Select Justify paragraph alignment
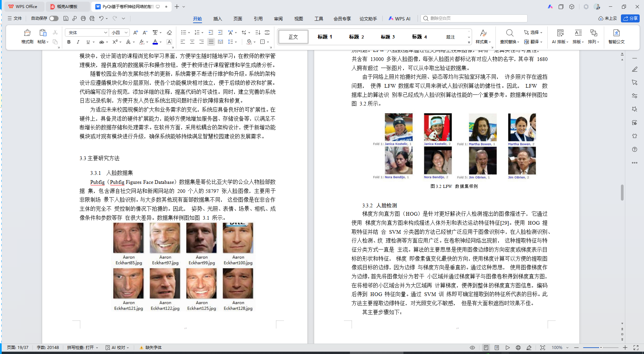The image size is (644, 354). click(x=211, y=42)
